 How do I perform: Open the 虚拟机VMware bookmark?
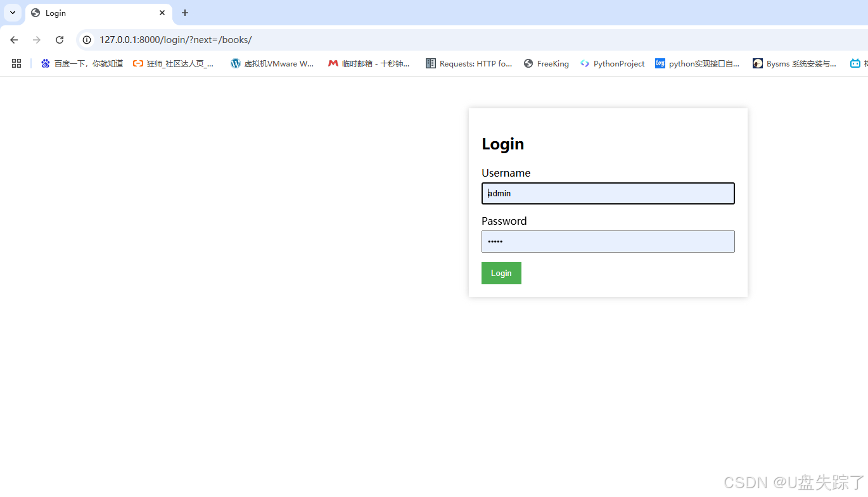pyautogui.click(x=272, y=63)
